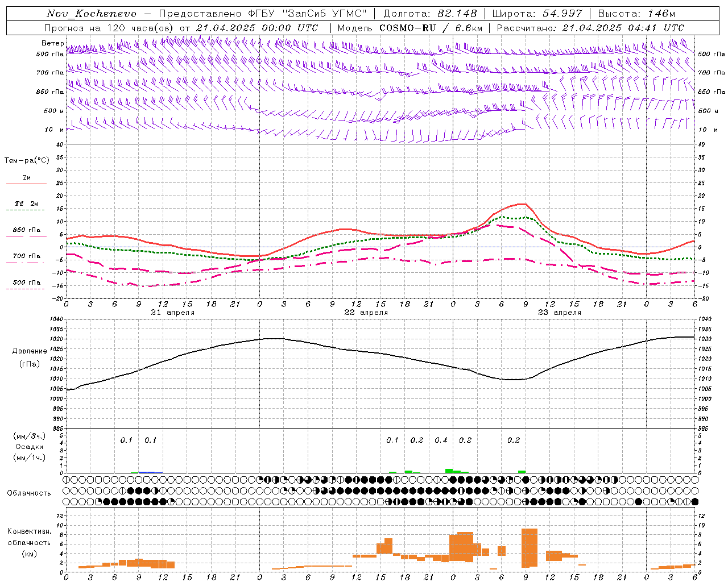Viewport: 728px width, 582px height.
Task: Click the Тем-ра(°C) temperature panel label
Action: [27, 161]
